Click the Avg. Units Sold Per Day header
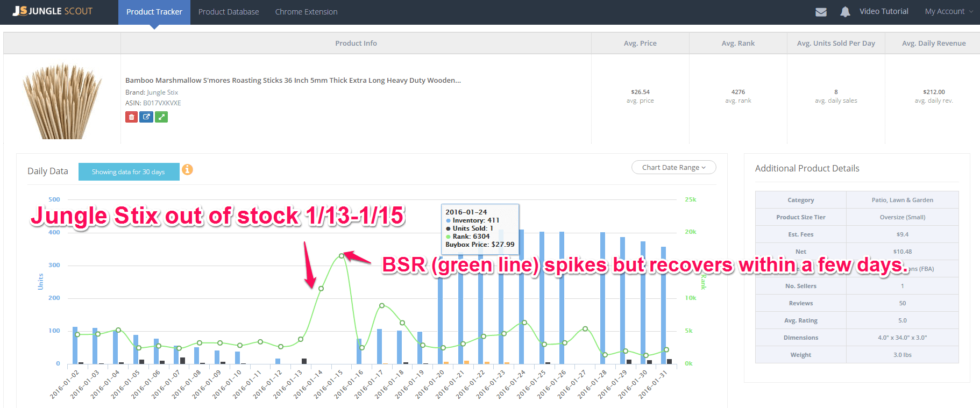The image size is (980, 408). 836,43
